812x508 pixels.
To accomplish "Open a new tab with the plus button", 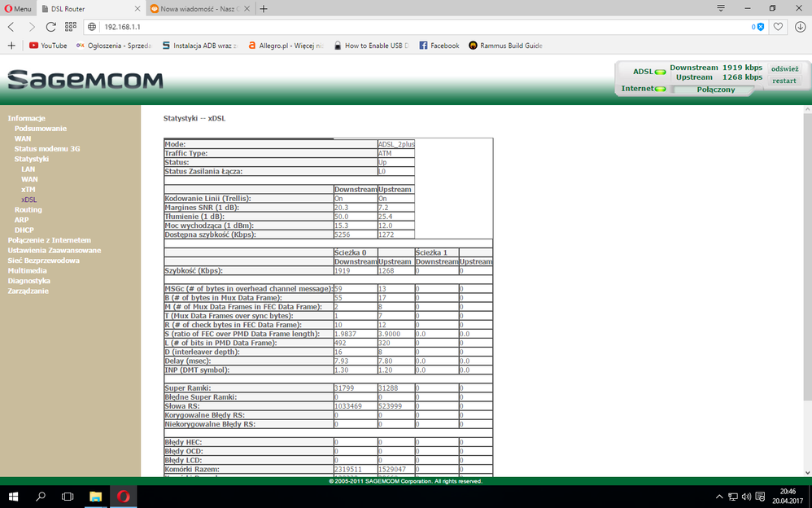I will pyautogui.click(x=264, y=9).
